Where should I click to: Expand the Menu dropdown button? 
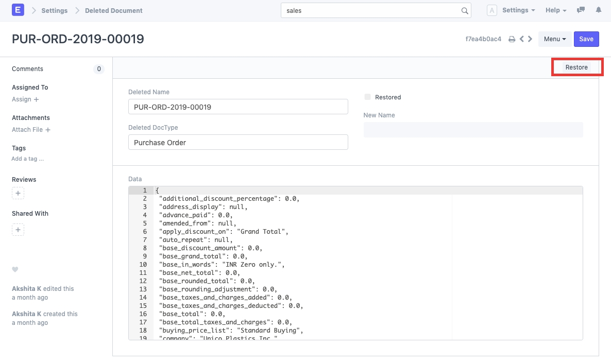(555, 39)
